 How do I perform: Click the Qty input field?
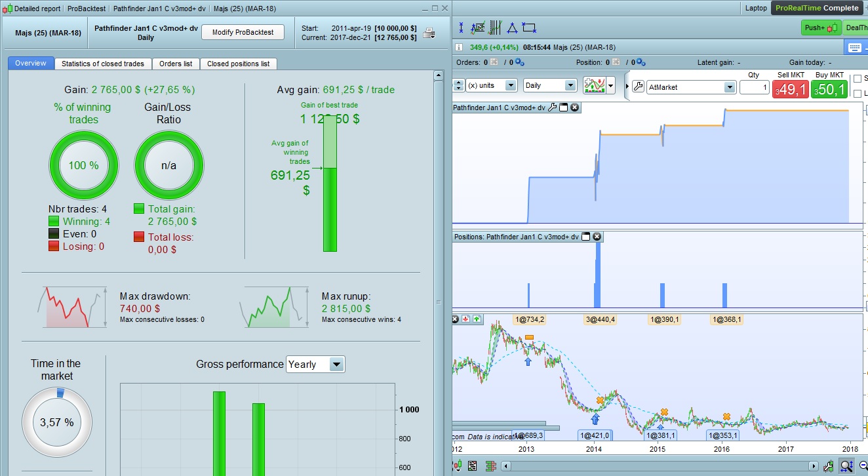click(x=754, y=87)
